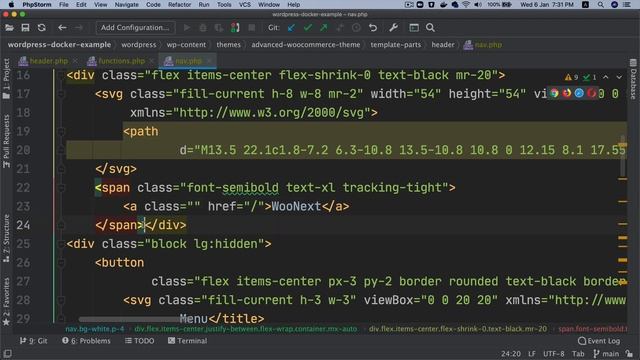Click the template-parts breadcrumb
Image resolution: width=640 pixels, height=360 pixels.
396,44
